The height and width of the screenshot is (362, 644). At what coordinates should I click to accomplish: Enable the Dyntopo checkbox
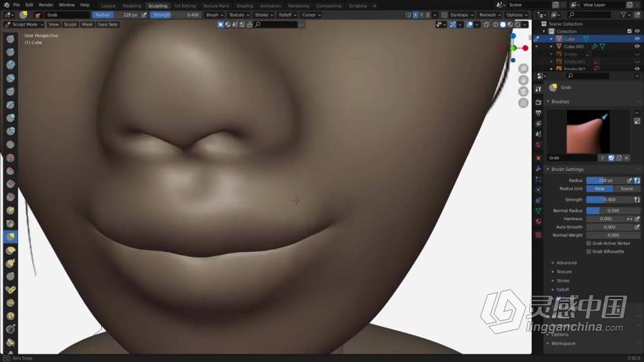(x=445, y=15)
